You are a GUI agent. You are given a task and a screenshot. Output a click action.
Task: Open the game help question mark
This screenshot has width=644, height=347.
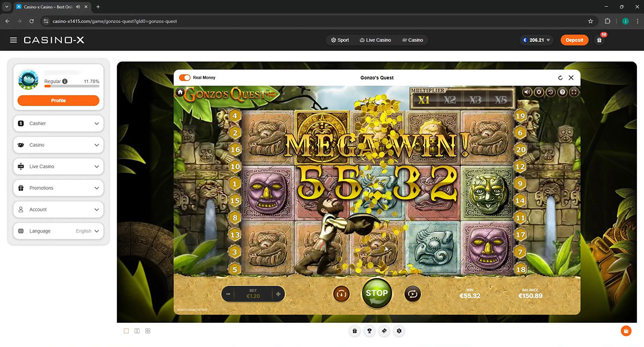tap(562, 92)
